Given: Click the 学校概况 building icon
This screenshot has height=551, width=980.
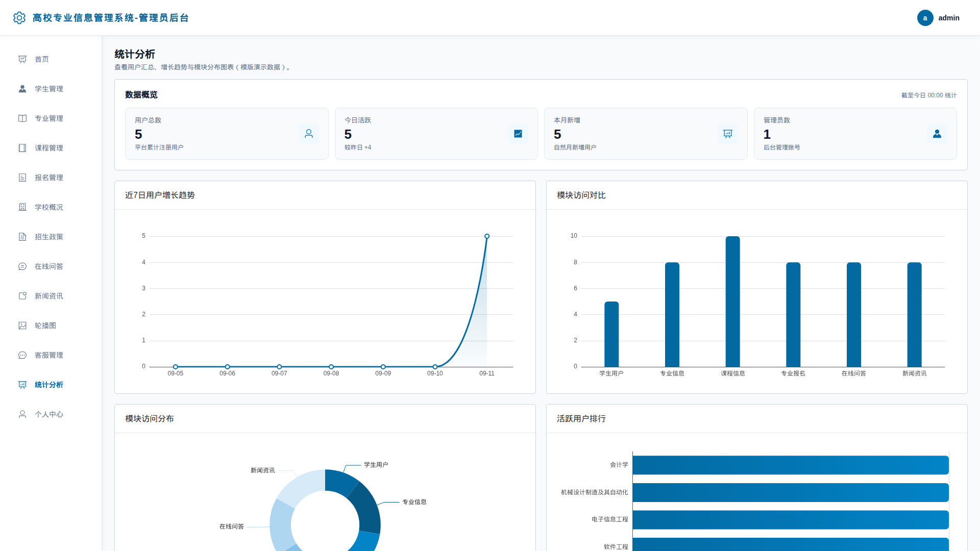Looking at the screenshot, I should pyautogui.click(x=22, y=207).
